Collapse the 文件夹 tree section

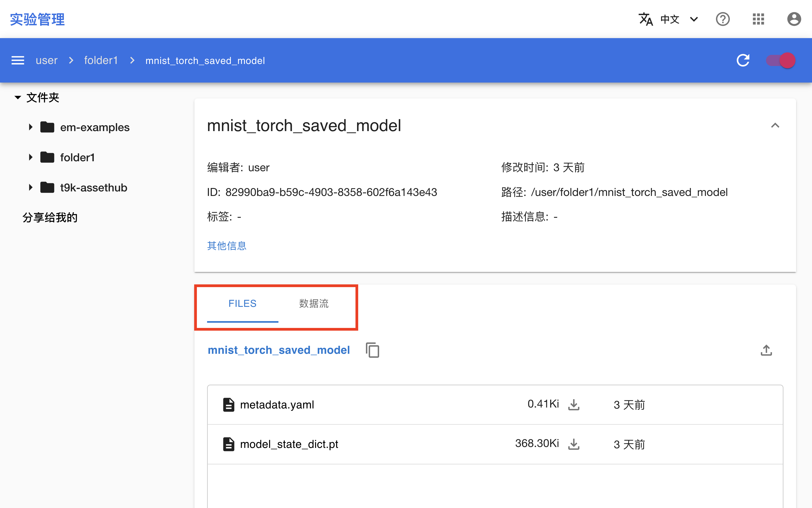pyautogui.click(x=18, y=98)
